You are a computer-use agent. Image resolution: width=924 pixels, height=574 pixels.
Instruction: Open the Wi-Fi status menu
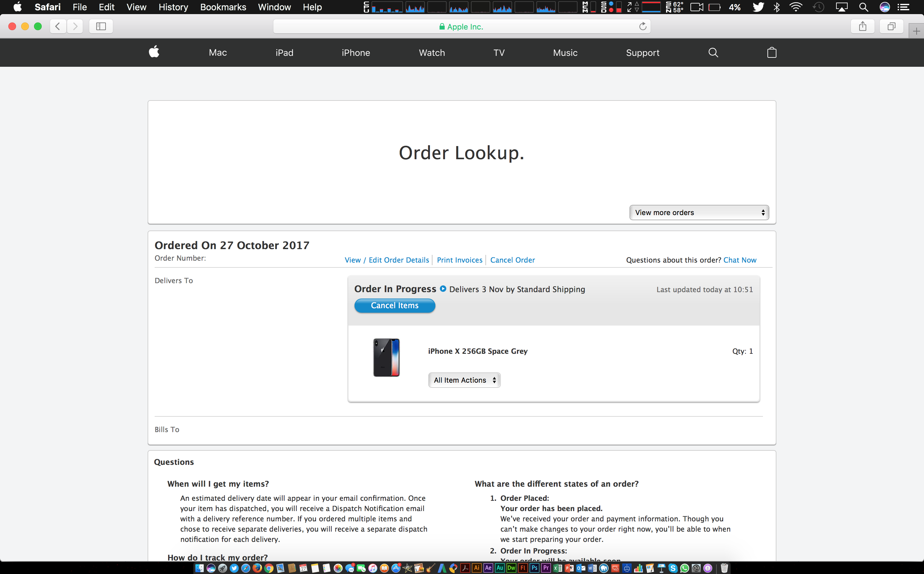pos(796,7)
